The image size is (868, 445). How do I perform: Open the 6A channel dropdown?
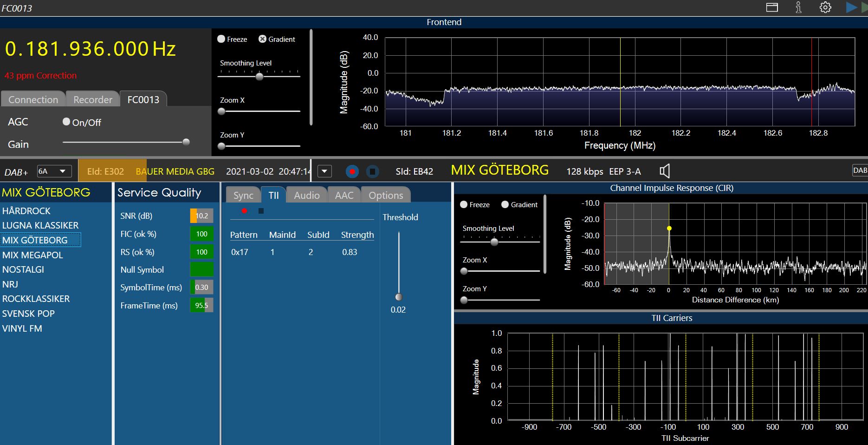[54, 171]
